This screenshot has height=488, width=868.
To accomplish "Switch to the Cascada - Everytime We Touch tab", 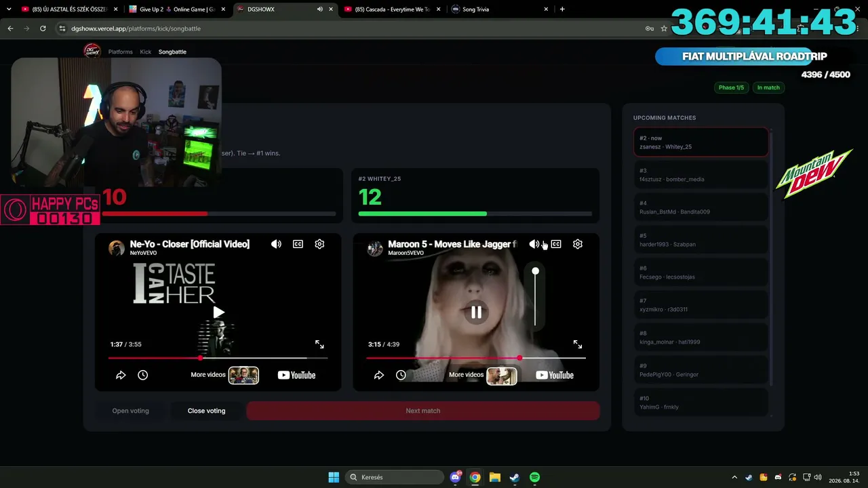I will tap(391, 9).
